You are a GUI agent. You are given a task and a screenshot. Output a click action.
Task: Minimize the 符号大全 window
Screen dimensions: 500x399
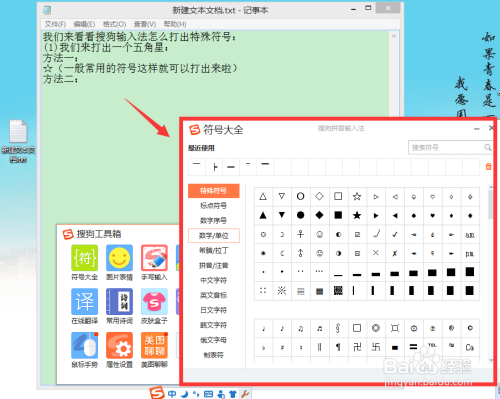(477, 129)
